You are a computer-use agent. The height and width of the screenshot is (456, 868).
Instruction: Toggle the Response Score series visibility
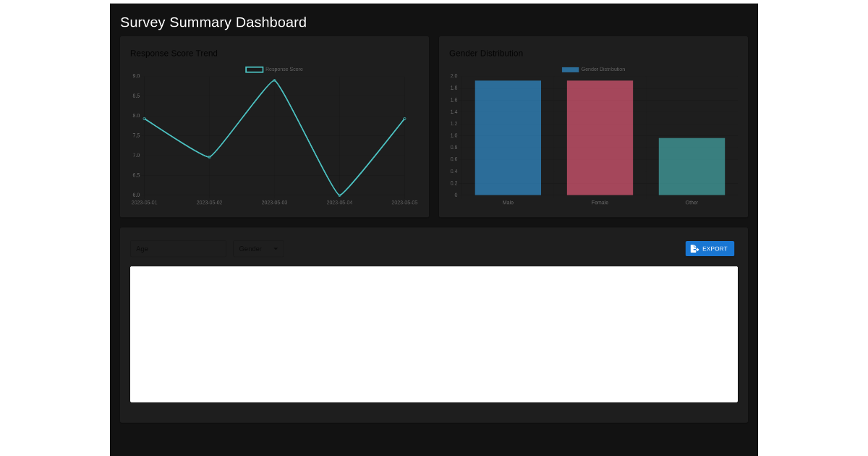tap(253, 69)
